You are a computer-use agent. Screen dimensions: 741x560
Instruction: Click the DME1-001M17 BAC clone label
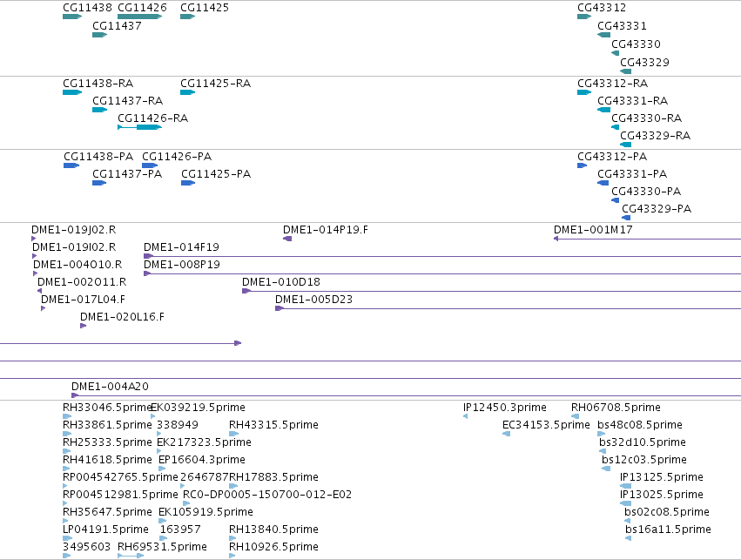593,230
